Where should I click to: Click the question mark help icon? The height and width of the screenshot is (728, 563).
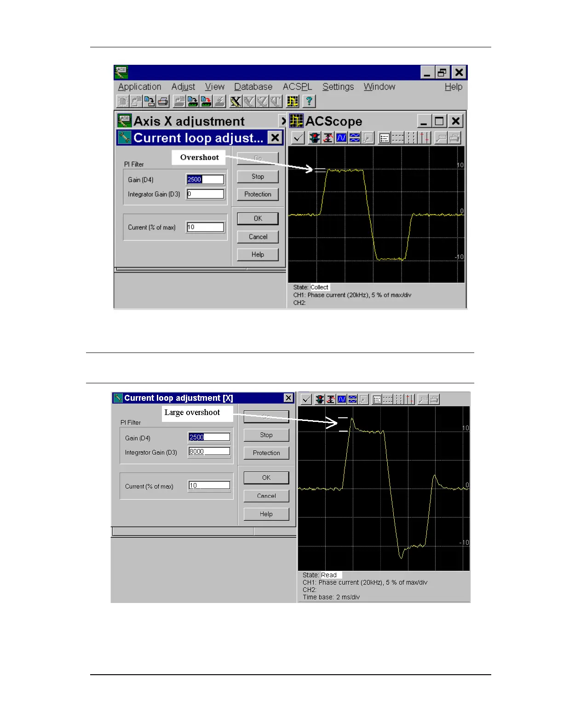310,101
